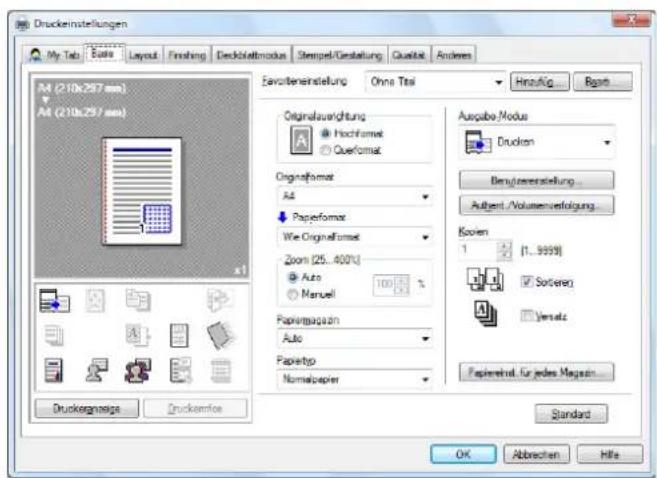The height and width of the screenshot is (478, 657).
Task: Click the printer icon in the dialog title bar
Action: coord(22,24)
